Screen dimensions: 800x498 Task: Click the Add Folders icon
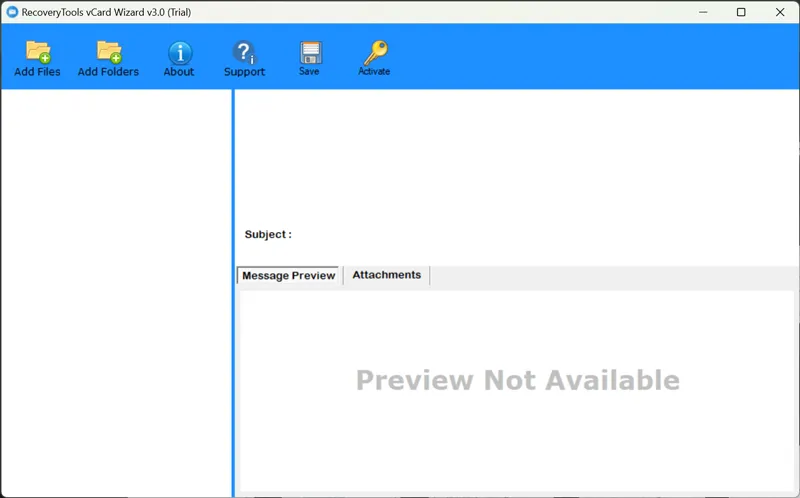[x=108, y=51]
